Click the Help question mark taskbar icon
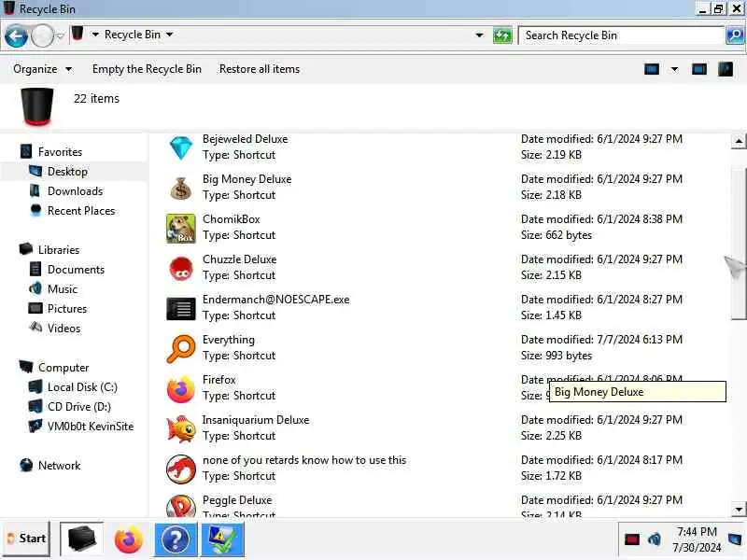Viewport: 747px width, 560px height. click(x=176, y=539)
